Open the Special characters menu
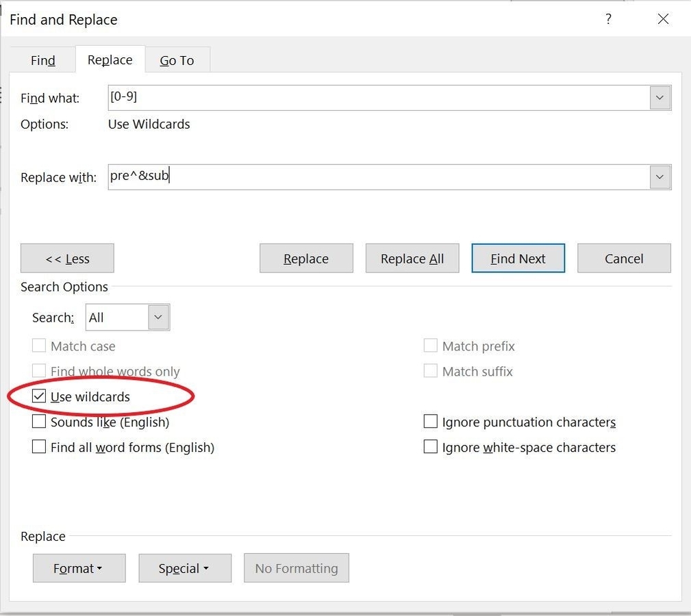The height and width of the screenshot is (616, 691). 184,568
